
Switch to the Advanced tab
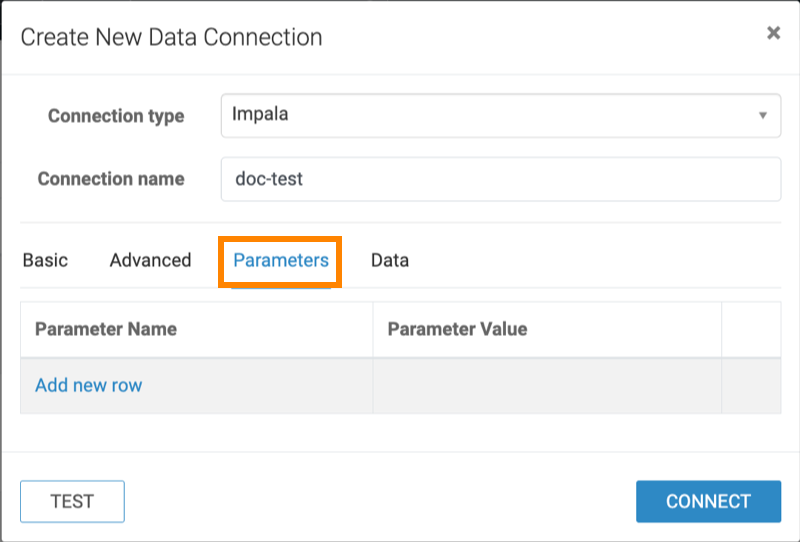click(x=151, y=260)
